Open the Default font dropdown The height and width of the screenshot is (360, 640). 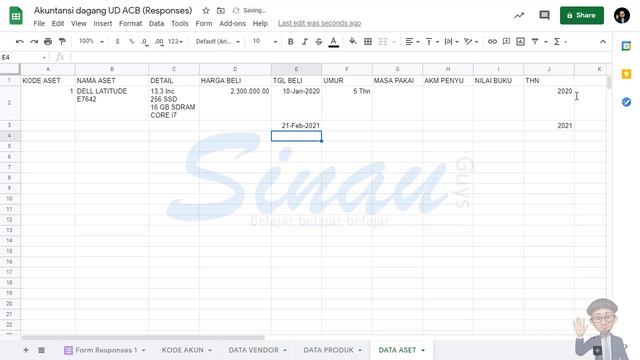[x=218, y=42]
